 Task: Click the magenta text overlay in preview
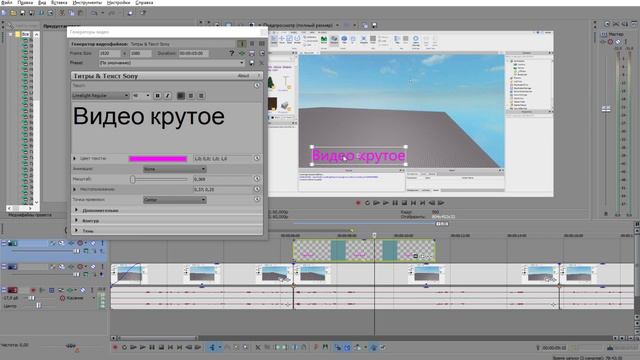(x=358, y=156)
